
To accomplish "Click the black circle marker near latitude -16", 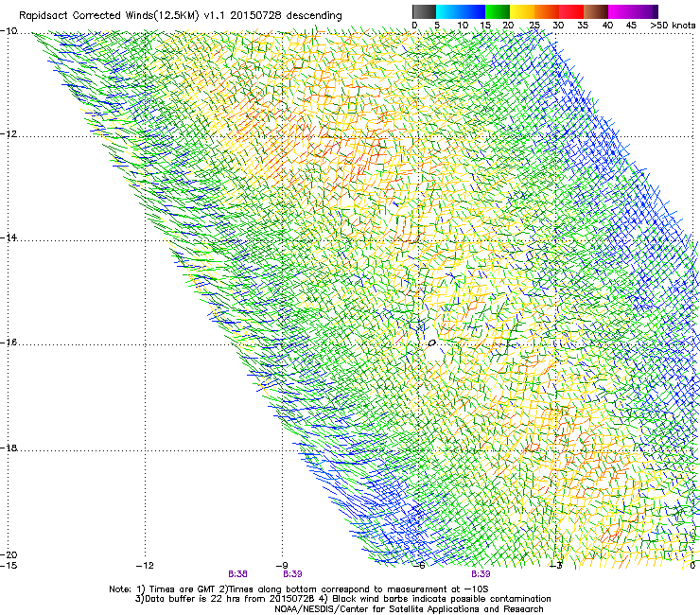I will 431,343.
